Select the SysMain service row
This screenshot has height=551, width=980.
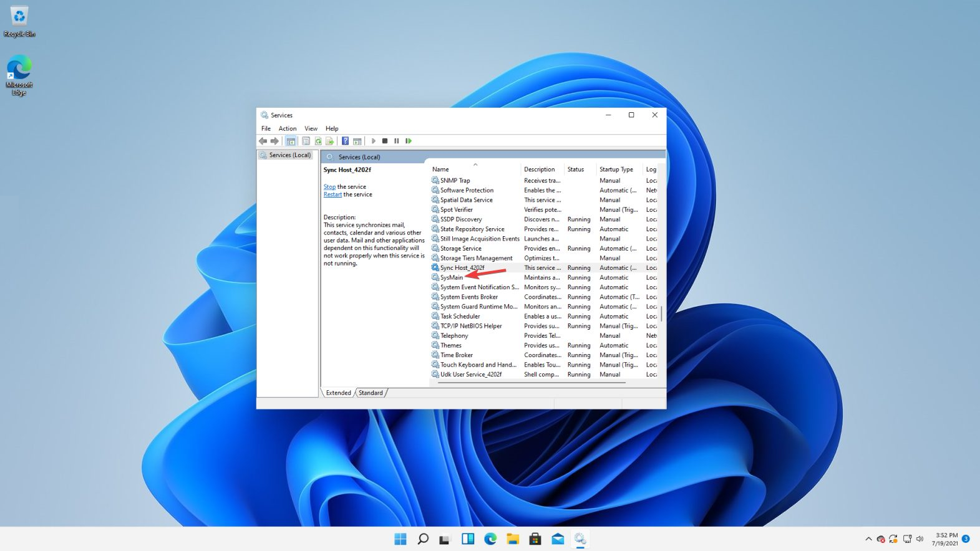[543, 277]
